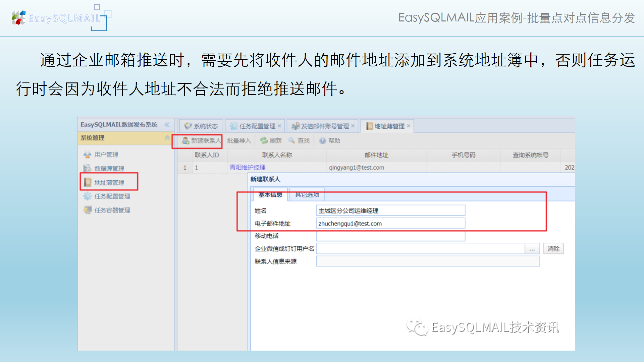
Task: Open 任务容器管理 in the sidebar
Action: tap(112, 210)
